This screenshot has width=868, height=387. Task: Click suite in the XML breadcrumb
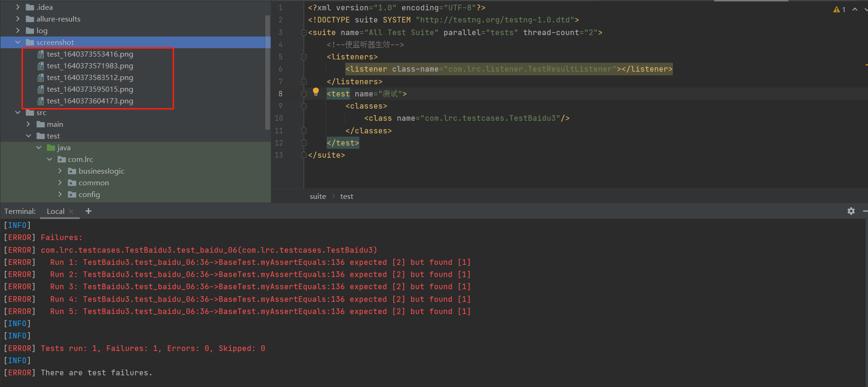coord(318,197)
